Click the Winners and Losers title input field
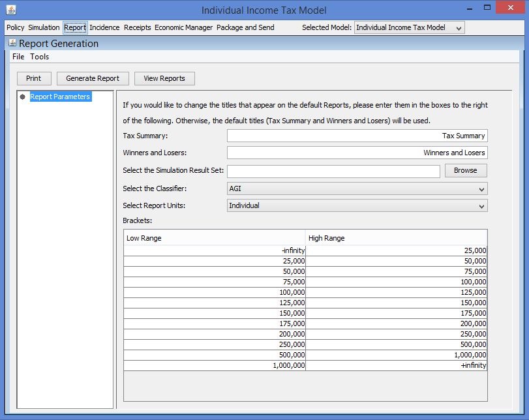The height and width of the screenshot is (420, 529). tap(357, 153)
